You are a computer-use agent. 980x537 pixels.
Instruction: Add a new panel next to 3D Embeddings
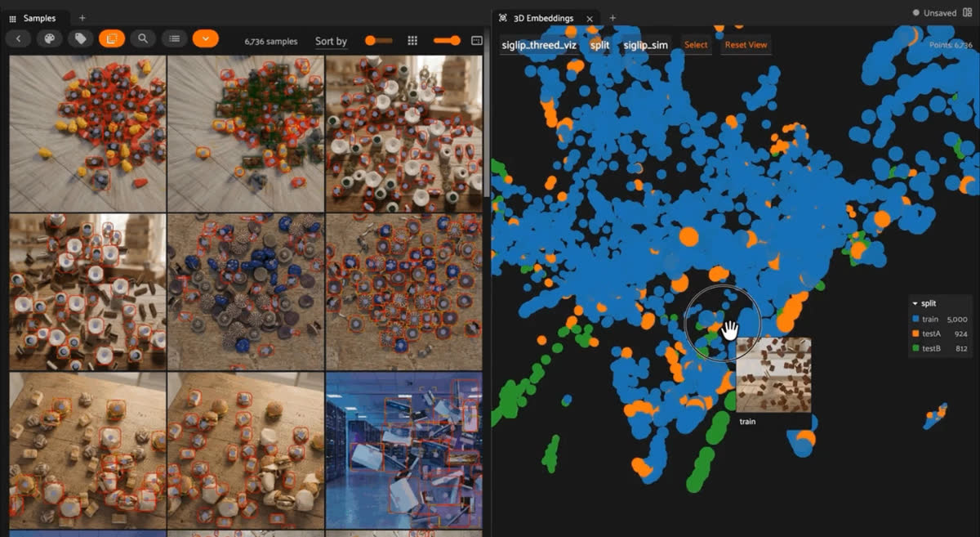click(612, 18)
